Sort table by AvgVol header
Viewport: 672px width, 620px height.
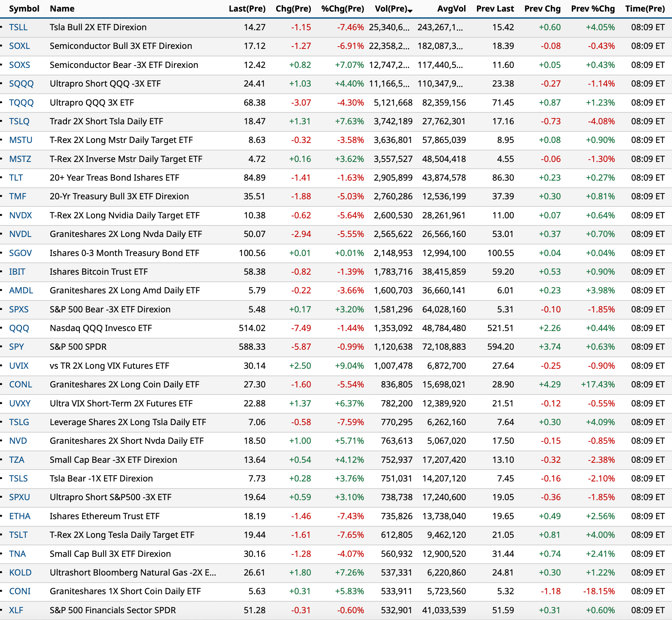coord(451,9)
